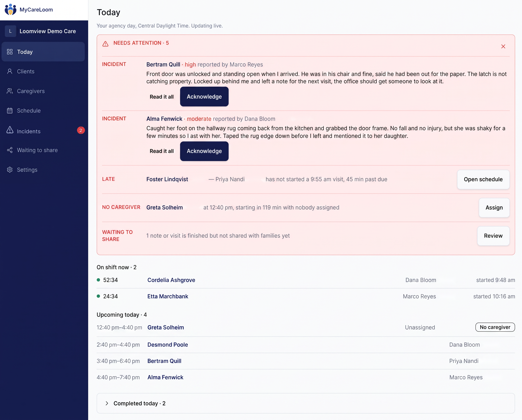The width and height of the screenshot is (522, 420).
Task: Open Waiting to share in sidebar
Action: [43, 150]
